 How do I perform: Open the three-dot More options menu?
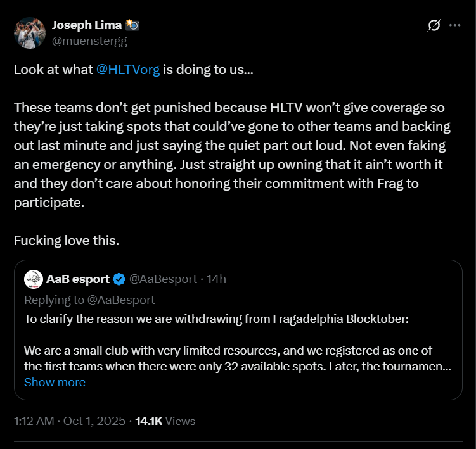point(454,25)
